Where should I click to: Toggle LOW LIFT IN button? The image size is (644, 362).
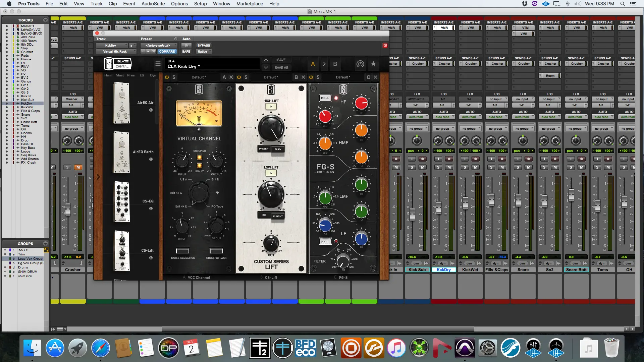[271, 173]
